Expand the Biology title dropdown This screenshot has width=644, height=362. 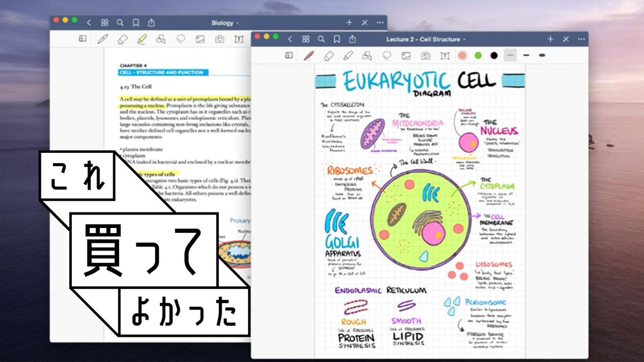(x=225, y=23)
